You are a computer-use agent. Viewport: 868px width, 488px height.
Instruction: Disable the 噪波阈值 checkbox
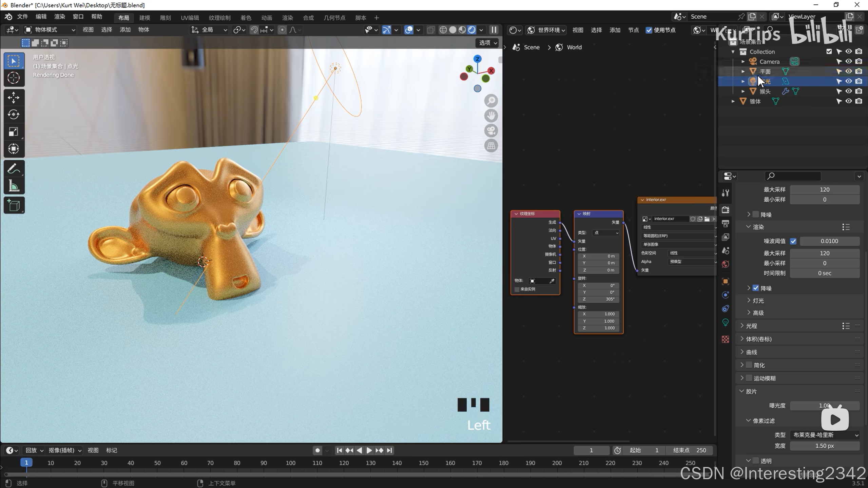pos(793,241)
